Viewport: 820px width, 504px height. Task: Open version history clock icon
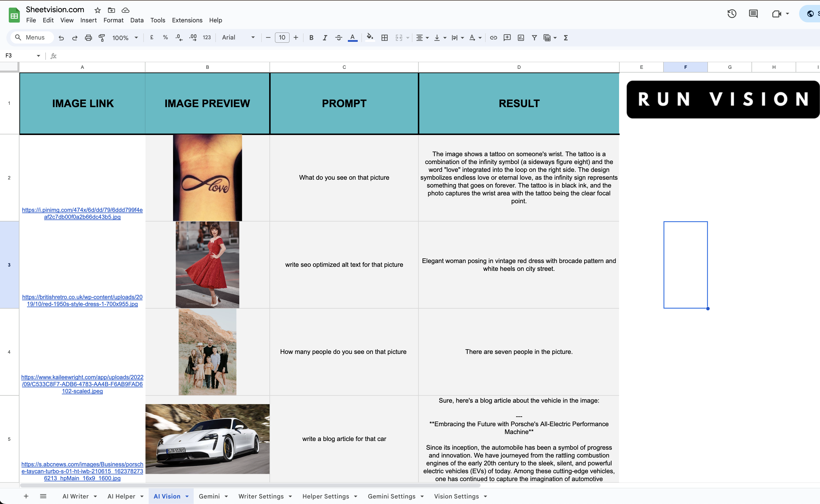pos(732,14)
